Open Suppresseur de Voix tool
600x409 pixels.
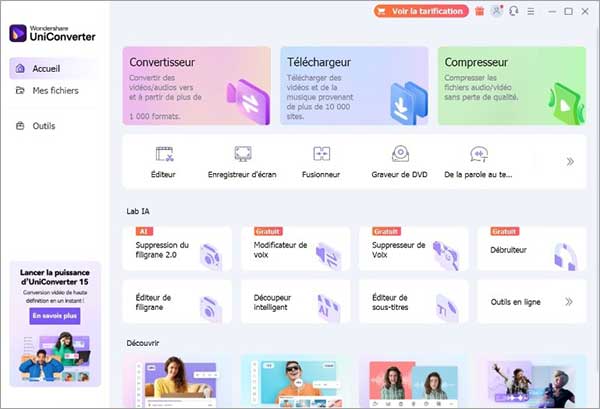414,249
